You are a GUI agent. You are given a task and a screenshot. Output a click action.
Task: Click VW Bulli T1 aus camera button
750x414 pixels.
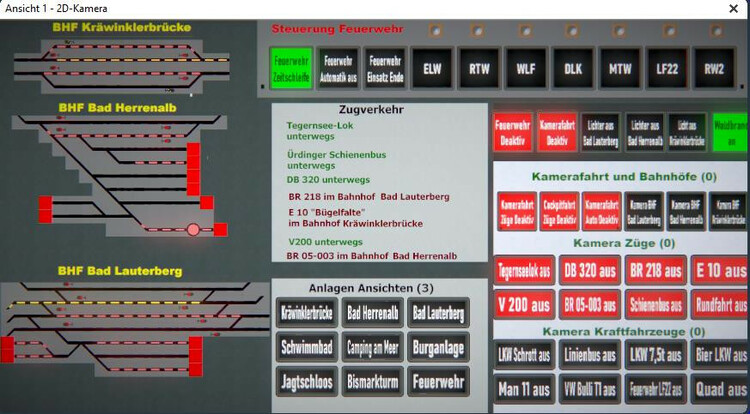pos(590,389)
